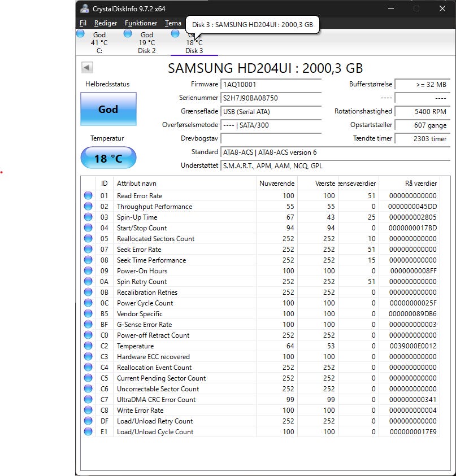Click the Serienummer field value
The height and width of the screenshot is (476, 456).
pyautogui.click(x=271, y=98)
